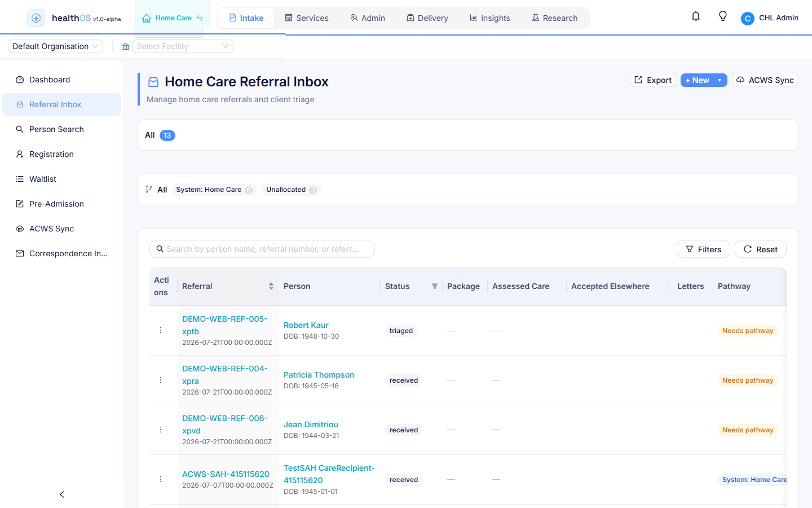Switch to the Intake tab
The height and width of the screenshot is (508, 812).
tap(246, 18)
